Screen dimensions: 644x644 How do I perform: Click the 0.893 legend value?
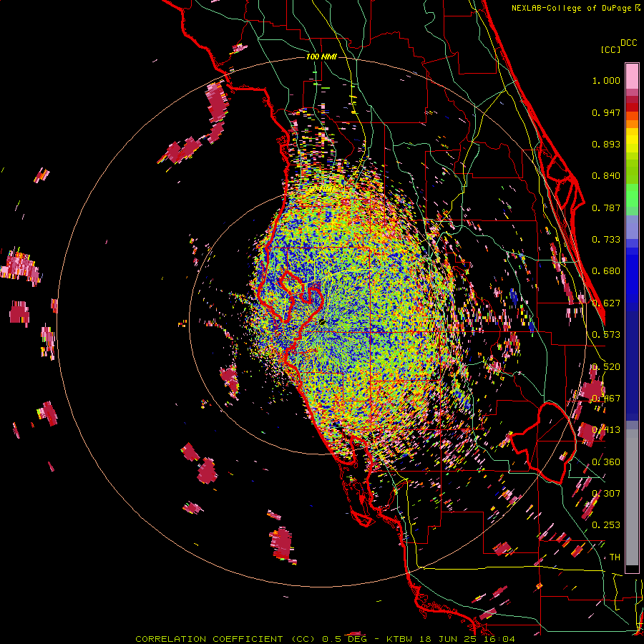(606, 144)
